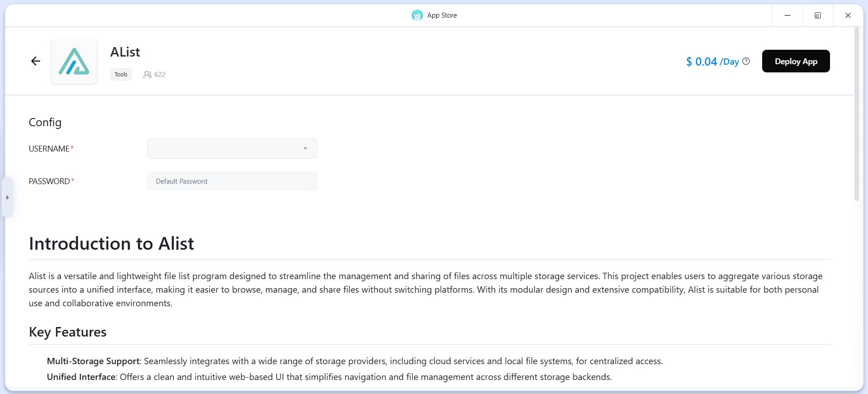
Task: Click the USERNAME field label
Action: click(x=49, y=149)
